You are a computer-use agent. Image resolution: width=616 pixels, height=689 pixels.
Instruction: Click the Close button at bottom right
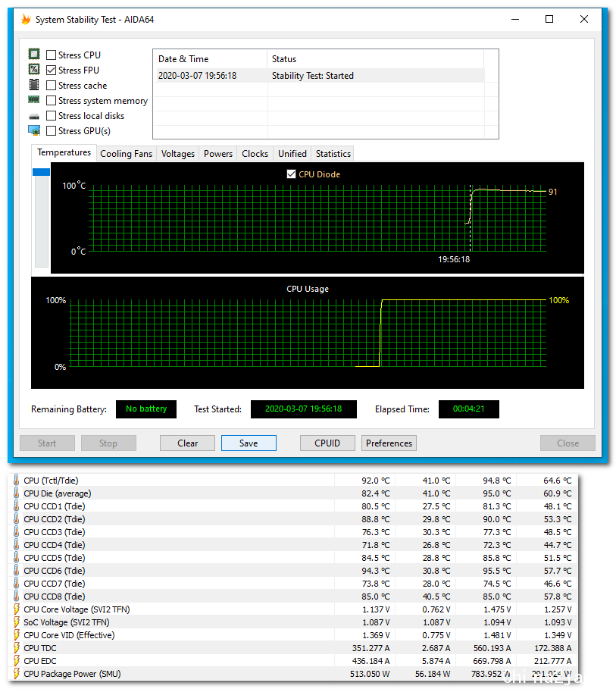coord(568,443)
